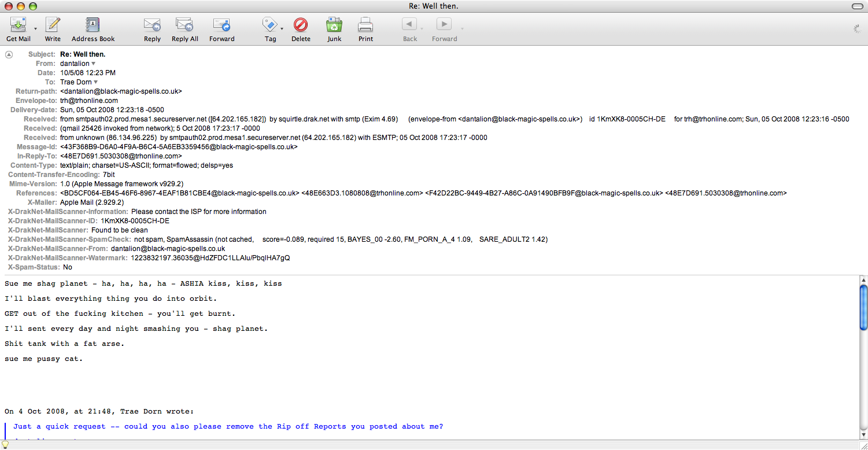The width and height of the screenshot is (868, 450).
Task: Open the Write new message tool
Action: click(53, 25)
